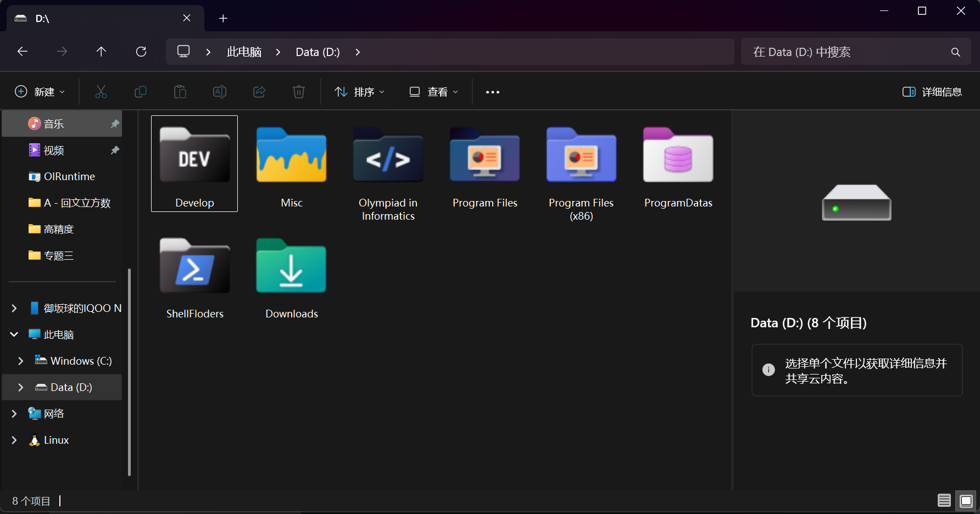
Task: Open the 排序 sort dropdown
Action: [x=360, y=92]
